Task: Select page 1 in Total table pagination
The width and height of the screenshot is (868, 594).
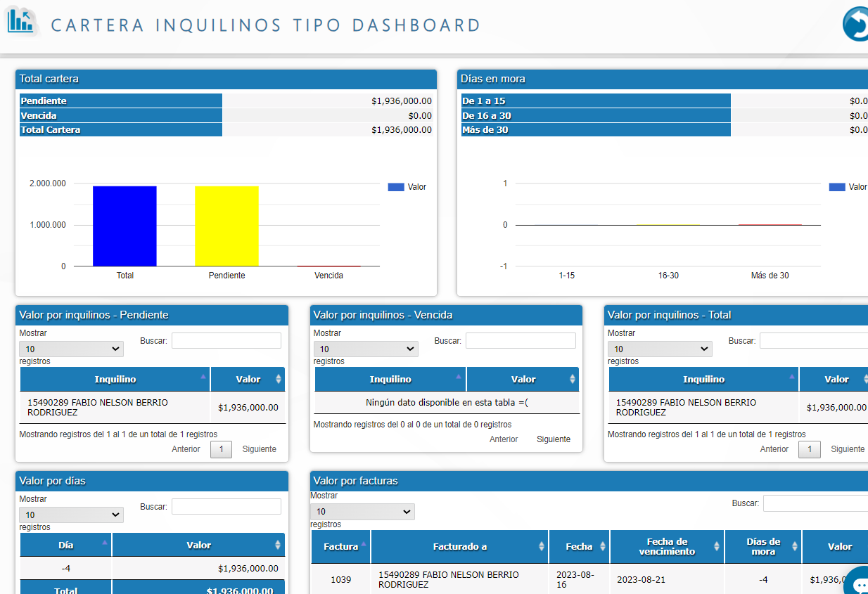Action: (x=809, y=449)
